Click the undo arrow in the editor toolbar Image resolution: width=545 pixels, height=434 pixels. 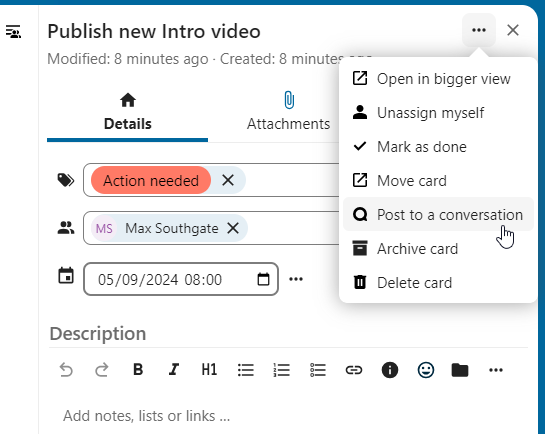66,370
